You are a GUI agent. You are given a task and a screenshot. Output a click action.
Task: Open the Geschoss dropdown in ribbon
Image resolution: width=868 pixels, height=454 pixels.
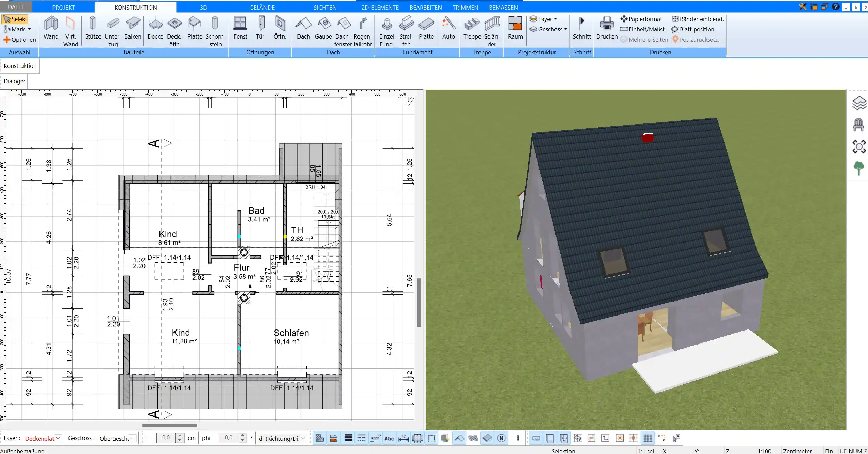[x=548, y=29]
